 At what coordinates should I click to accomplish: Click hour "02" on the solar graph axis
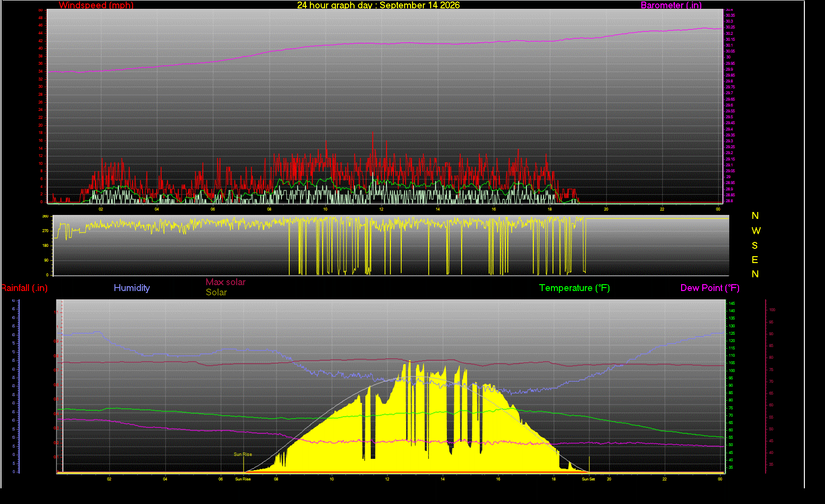click(x=109, y=479)
